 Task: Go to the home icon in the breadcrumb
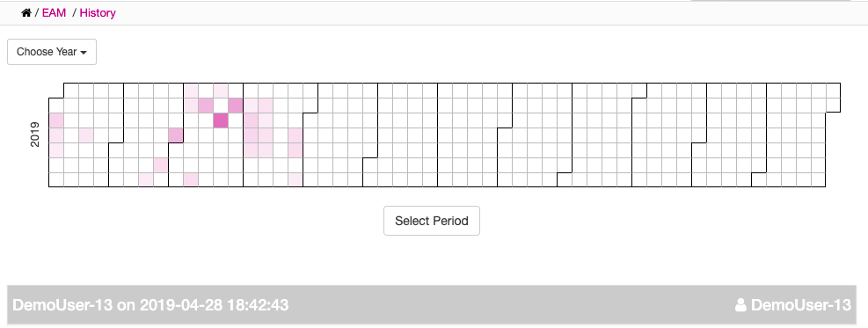(x=26, y=12)
